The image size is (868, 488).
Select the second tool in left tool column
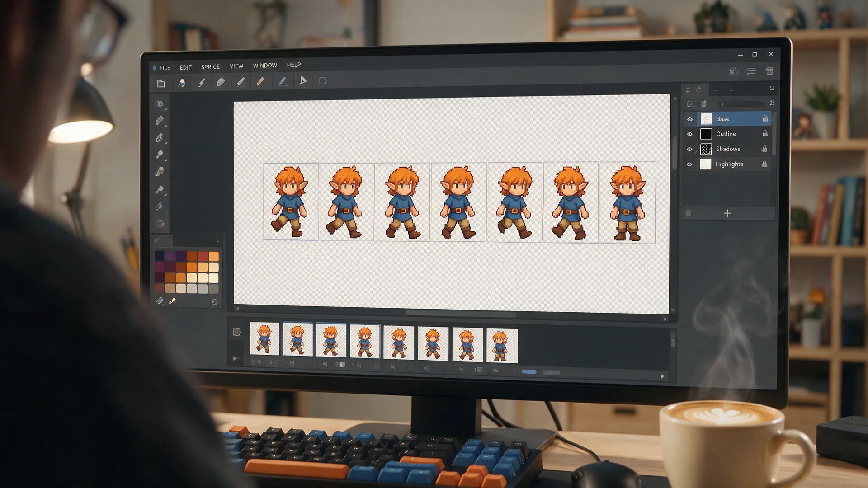click(x=159, y=120)
